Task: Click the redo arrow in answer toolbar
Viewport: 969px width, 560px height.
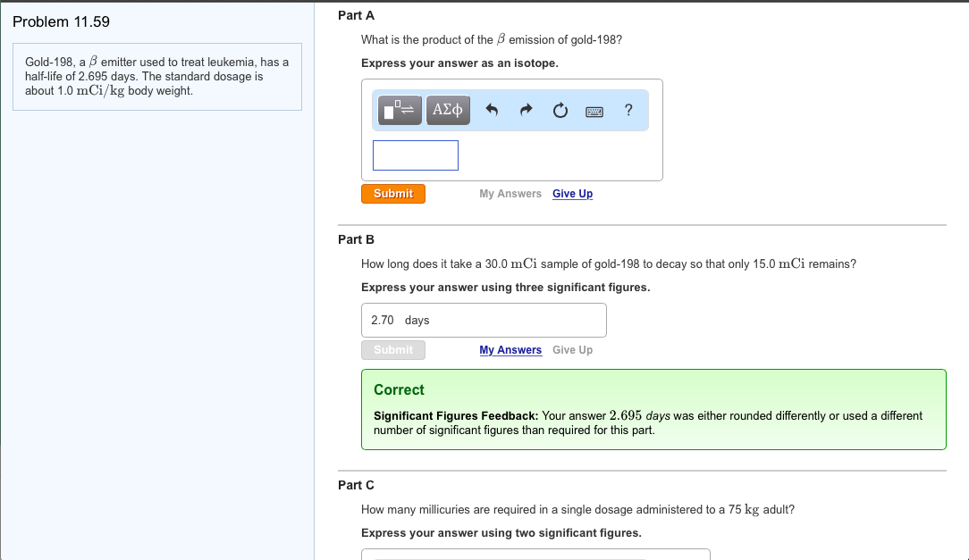Action: pyautogui.click(x=527, y=111)
